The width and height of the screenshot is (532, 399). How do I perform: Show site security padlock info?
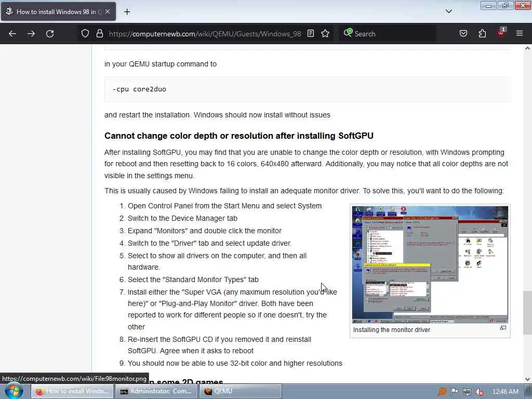99,34
